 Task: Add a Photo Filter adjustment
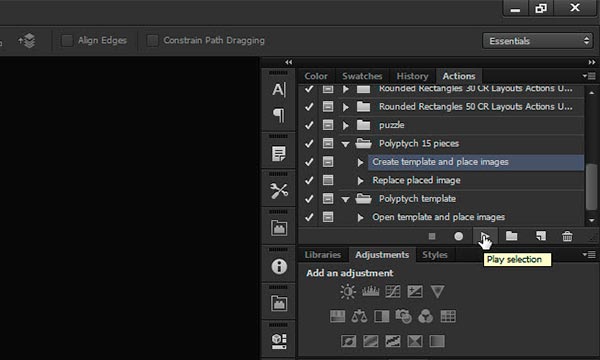click(403, 316)
